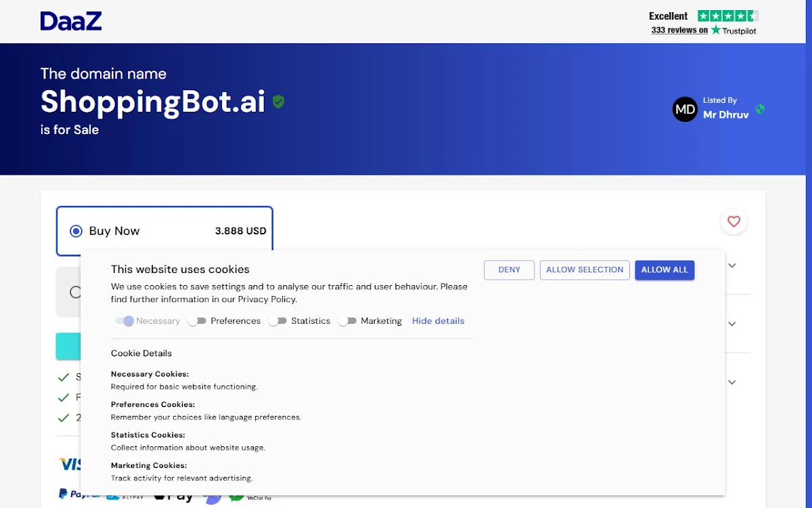This screenshot has width=812, height=508.
Task: Click Allow All cookies
Action: 664,270
